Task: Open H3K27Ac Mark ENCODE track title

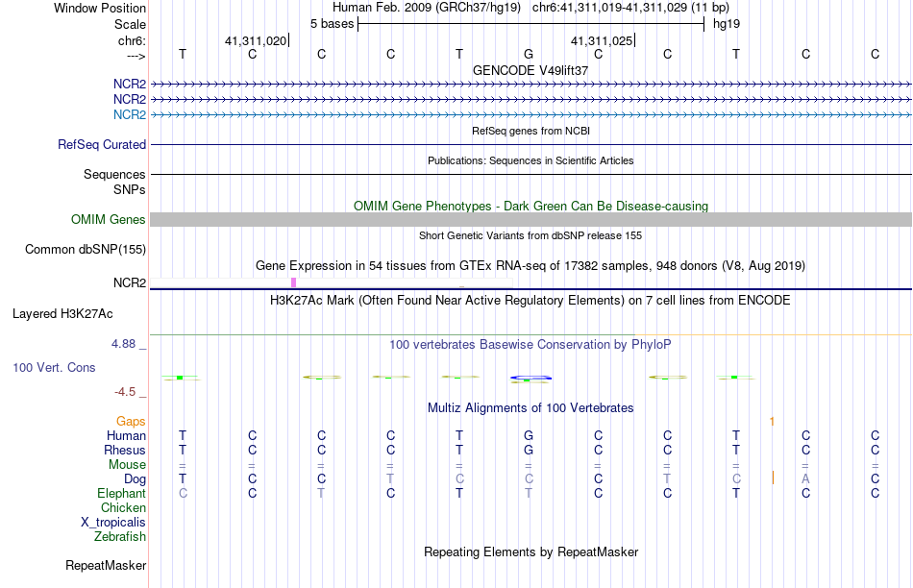Action: pos(531,301)
